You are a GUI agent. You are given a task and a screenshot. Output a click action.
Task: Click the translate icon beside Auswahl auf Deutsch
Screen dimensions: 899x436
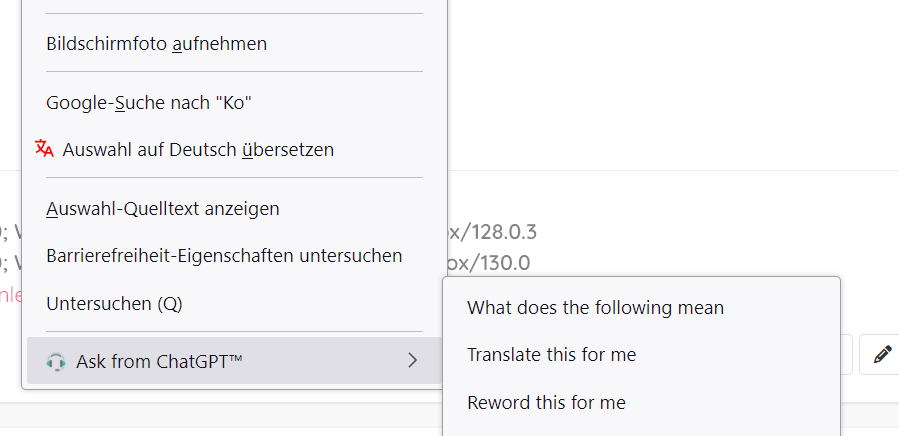tap(43, 149)
